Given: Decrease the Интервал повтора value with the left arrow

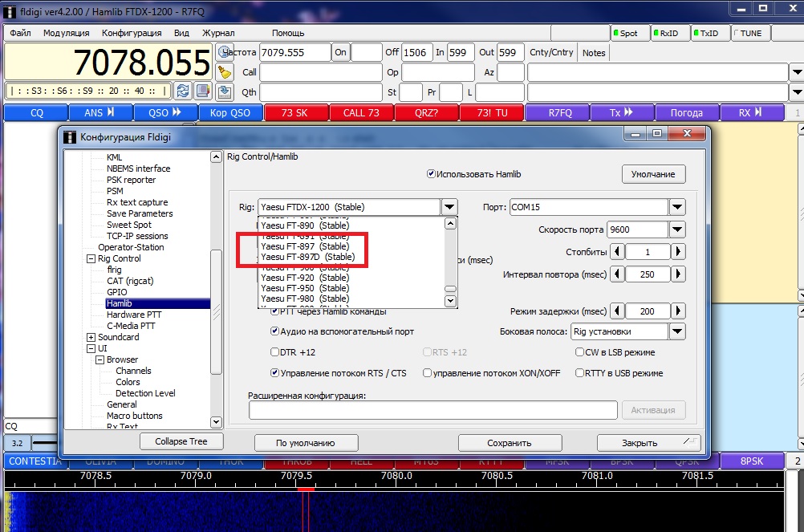Looking at the screenshot, I should pos(617,274).
